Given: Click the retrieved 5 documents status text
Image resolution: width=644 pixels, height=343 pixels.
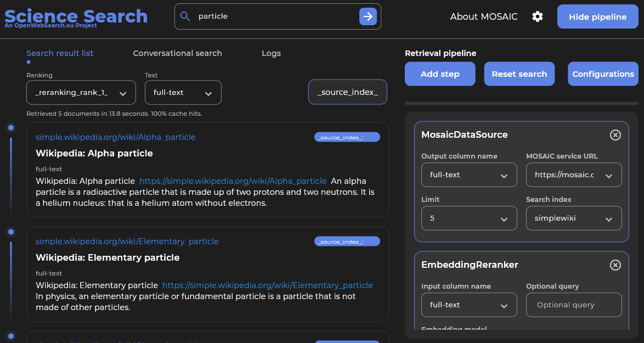Looking at the screenshot, I should pyautogui.click(x=114, y=114).
